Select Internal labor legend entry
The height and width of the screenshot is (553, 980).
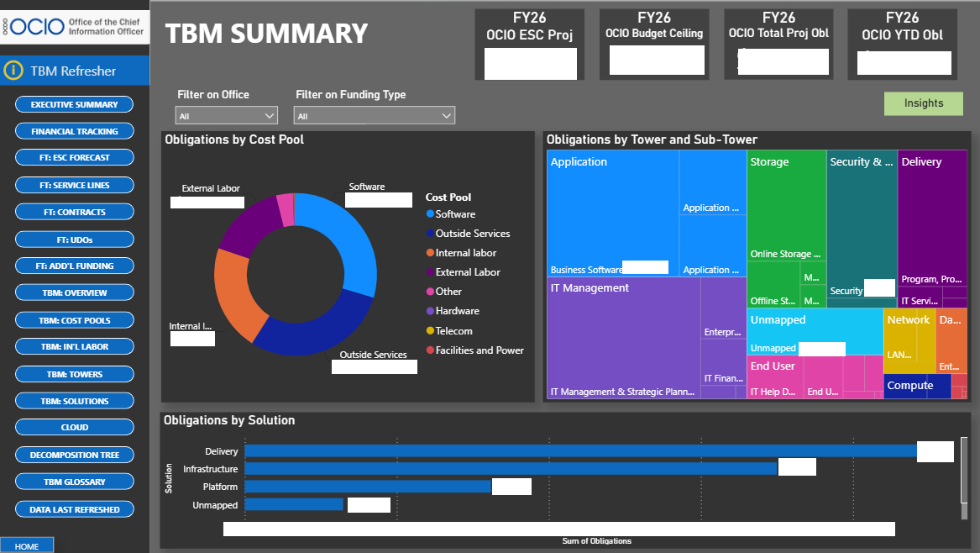pos(461,253)
